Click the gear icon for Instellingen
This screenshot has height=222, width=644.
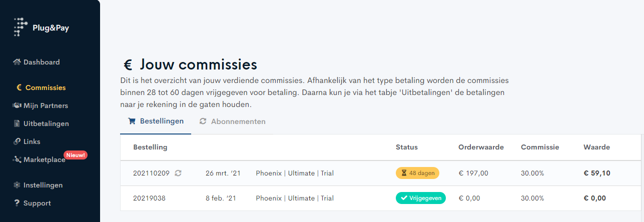[x=17, y=185]
